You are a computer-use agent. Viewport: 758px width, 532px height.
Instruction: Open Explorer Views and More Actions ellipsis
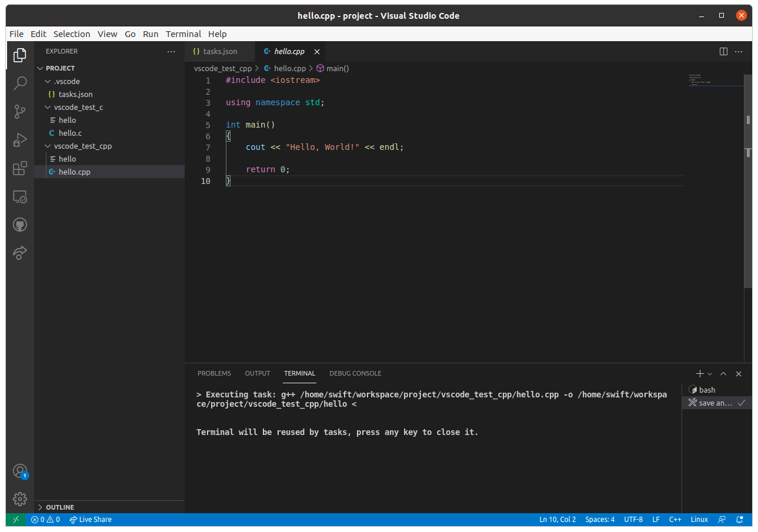[171, 51]
